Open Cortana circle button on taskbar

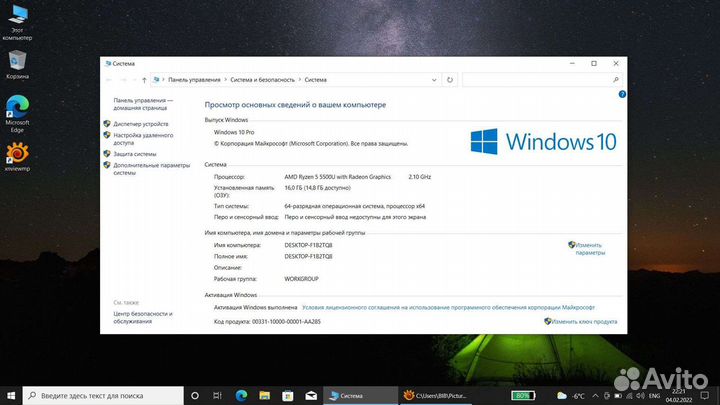coord(195,395)
